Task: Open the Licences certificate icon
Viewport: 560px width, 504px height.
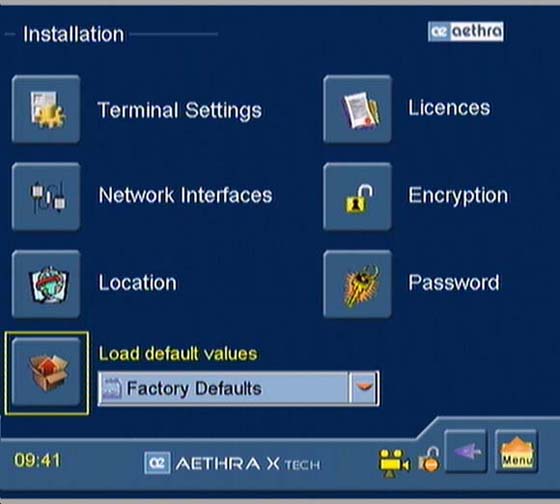Action: click(x=358, y=109)
